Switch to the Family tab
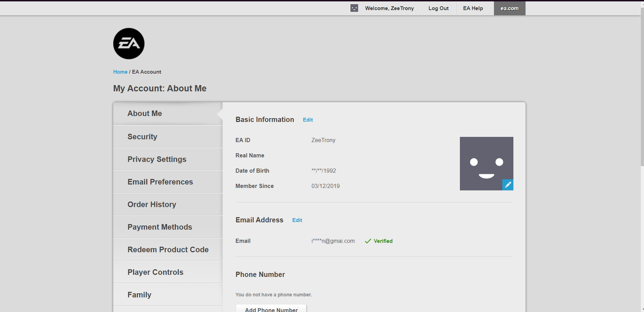Image resolution: width=644 pixels, height=312 pixels. 139,295
